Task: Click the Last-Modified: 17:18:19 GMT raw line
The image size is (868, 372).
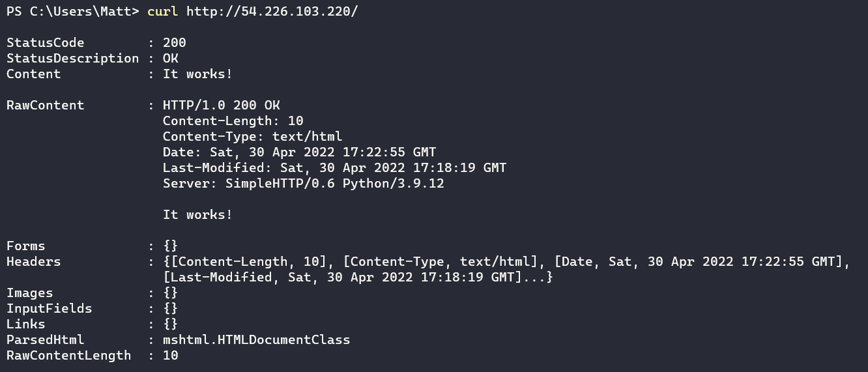Action: click(x=334, y=168)
